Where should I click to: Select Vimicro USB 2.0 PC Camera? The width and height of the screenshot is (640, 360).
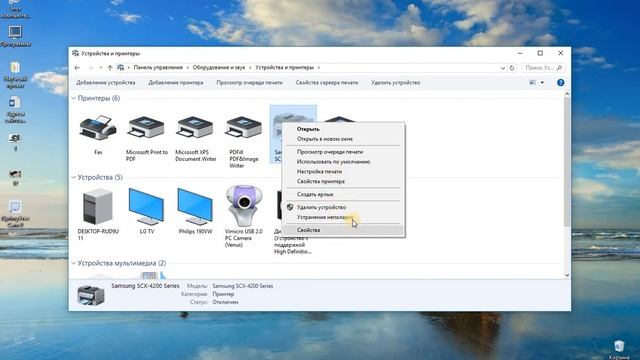(x=243, y=206)
